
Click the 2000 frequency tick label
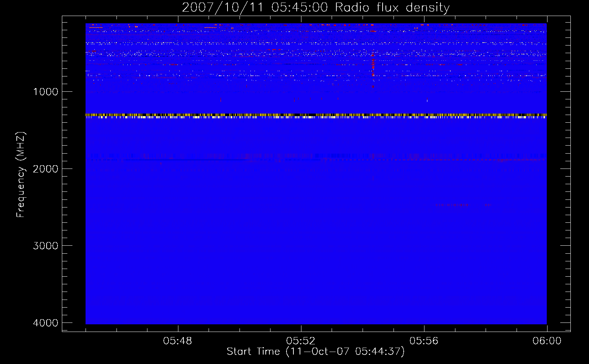point(46,169)
